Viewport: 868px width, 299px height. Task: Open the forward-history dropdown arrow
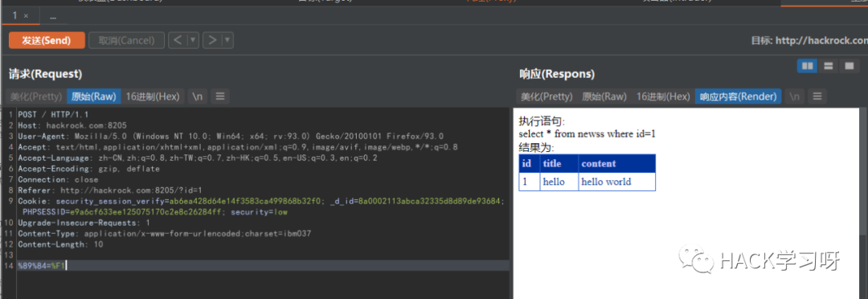(227, 40)
